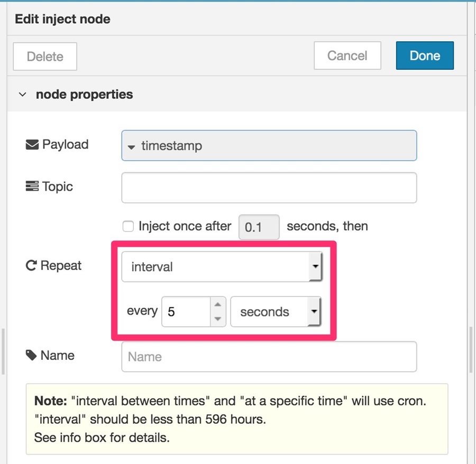Increase the interval value with the up arrow

point(218,304)
